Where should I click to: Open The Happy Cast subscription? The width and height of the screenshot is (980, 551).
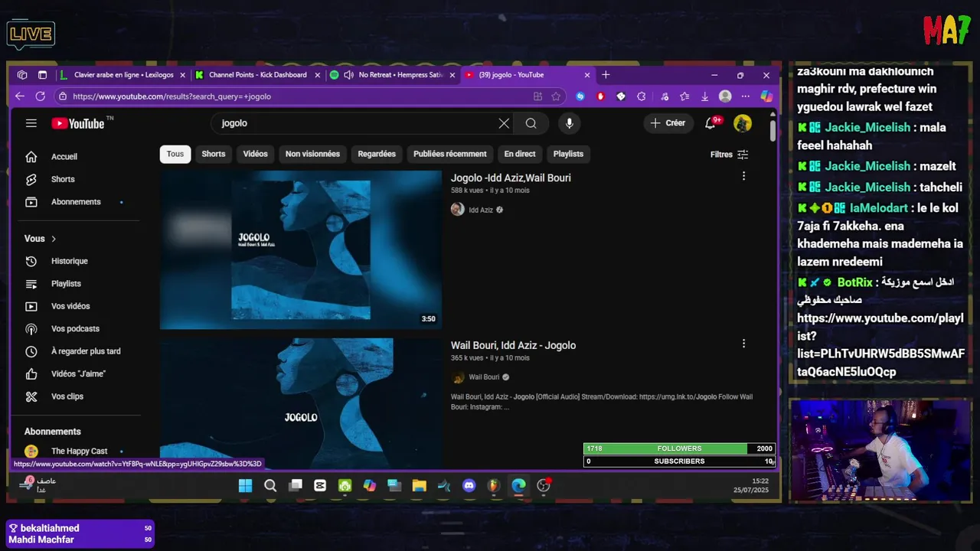(x=76, y=451)
